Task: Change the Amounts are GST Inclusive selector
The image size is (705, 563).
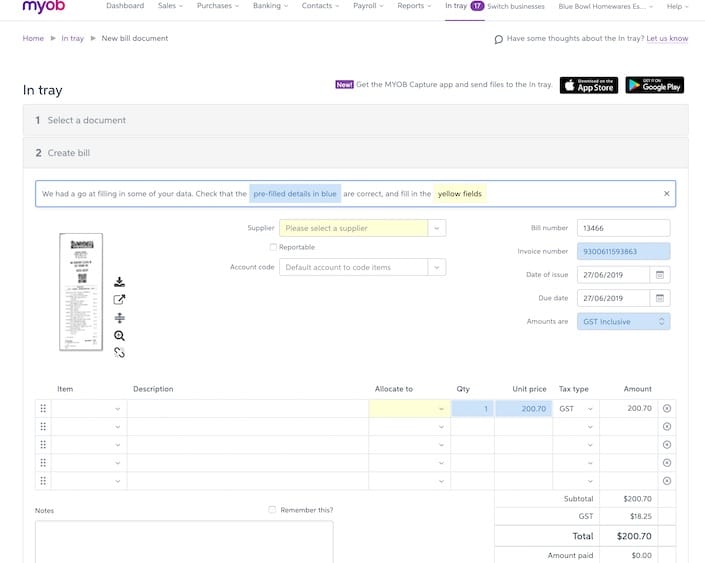Action: (x=623, y=322)
